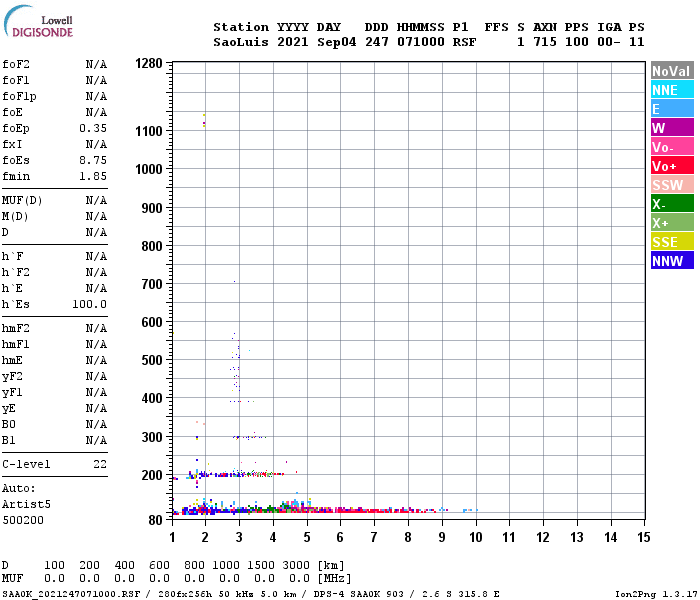
Task: Select the Vo+ red legend swatch
Action: pos(672,166)
